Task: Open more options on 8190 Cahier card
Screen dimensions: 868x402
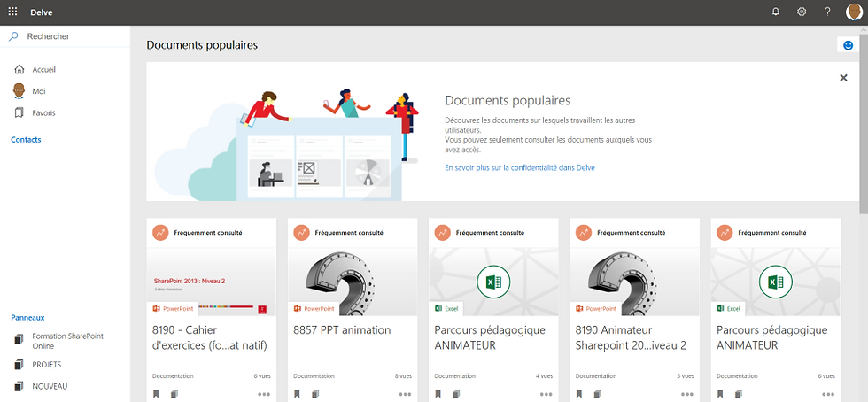Action: (x=264, y=394)
